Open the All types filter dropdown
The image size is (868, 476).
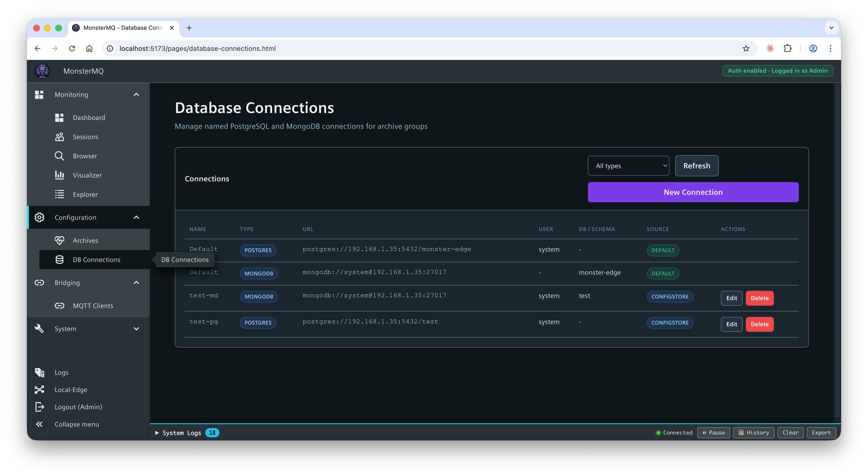coord(628,166)
